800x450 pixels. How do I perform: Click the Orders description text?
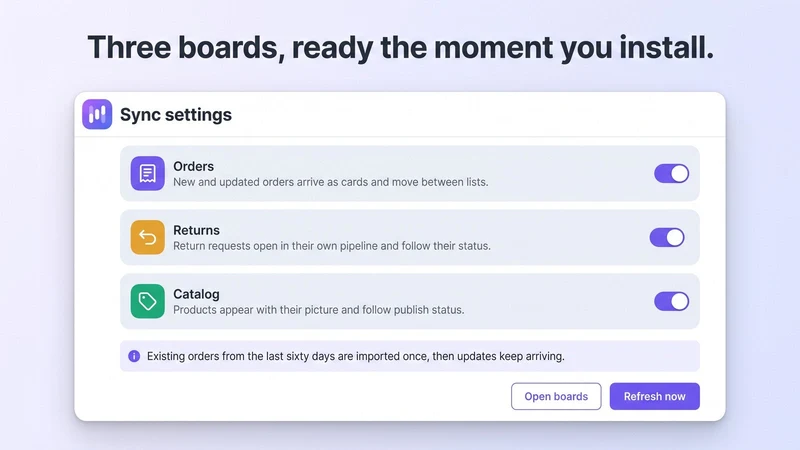tap(331, 182)
